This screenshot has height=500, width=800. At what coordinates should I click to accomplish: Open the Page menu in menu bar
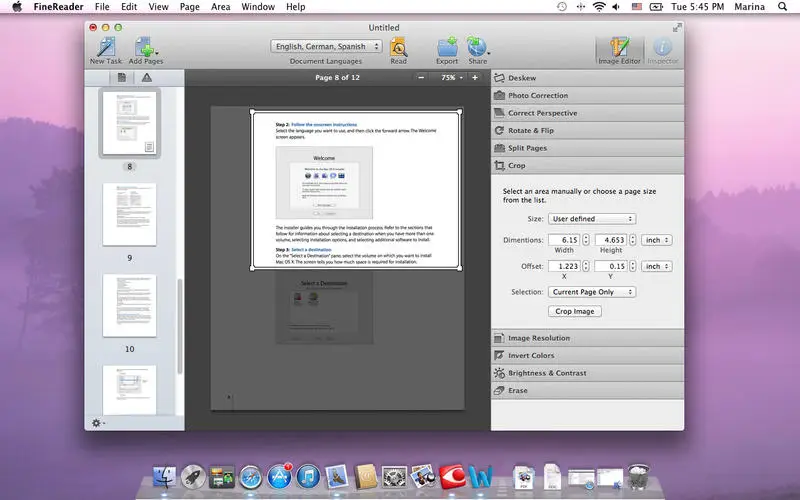[x=189, y=7]
